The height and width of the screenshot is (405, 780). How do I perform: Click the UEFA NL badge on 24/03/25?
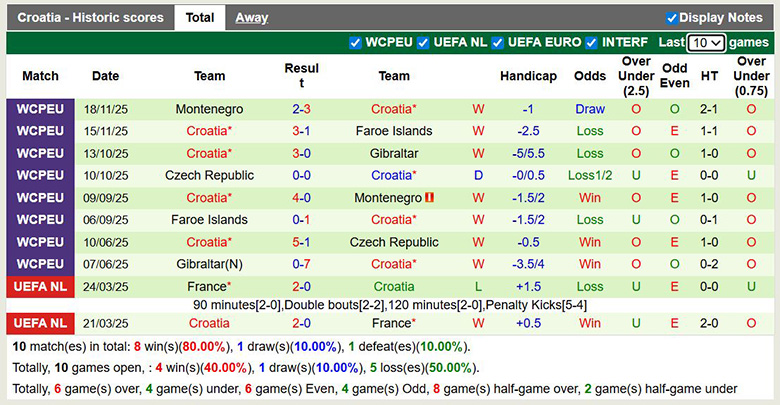40,287
